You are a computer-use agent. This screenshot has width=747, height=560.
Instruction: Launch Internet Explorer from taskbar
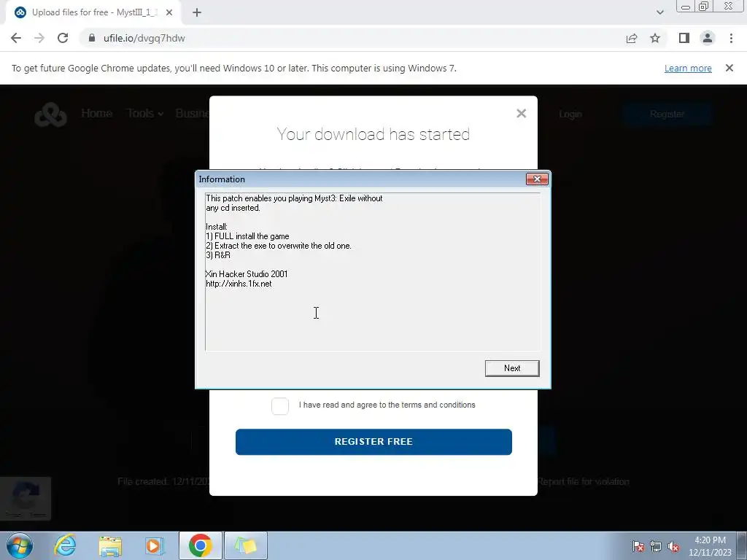(x=65, y=545)
